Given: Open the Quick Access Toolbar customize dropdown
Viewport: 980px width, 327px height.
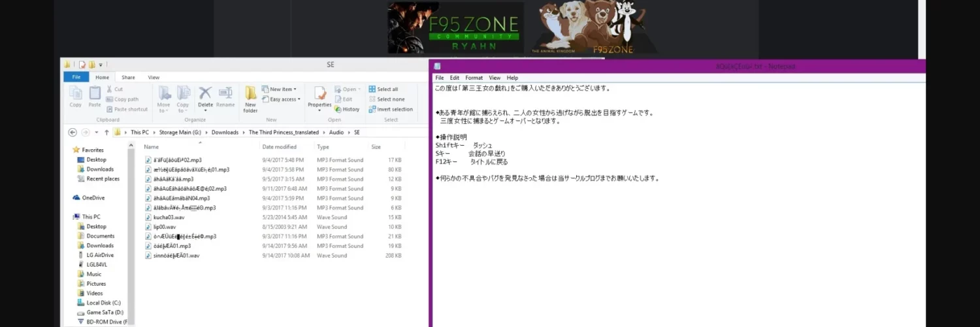Looking at the screenshot, I should point(100,65).
